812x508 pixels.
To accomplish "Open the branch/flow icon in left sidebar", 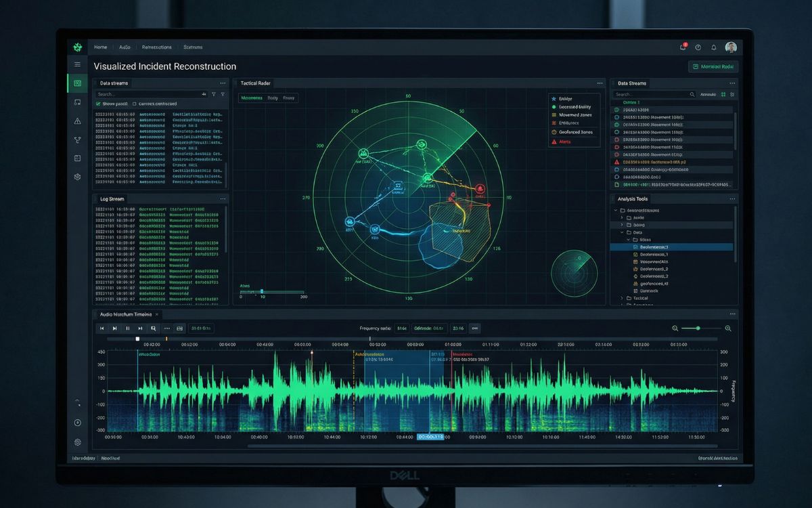I will pyautogui.click(x=77, y=140).
